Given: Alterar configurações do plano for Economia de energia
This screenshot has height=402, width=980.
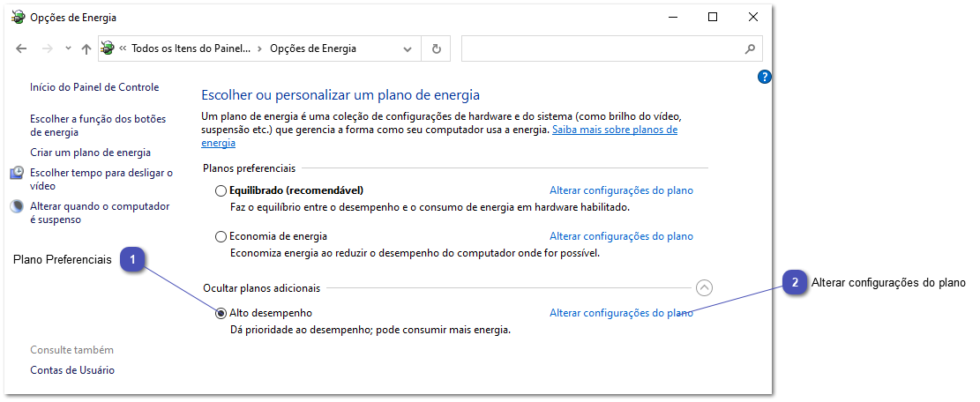Looking at the screenshot, I should click(x=621, y=236).
